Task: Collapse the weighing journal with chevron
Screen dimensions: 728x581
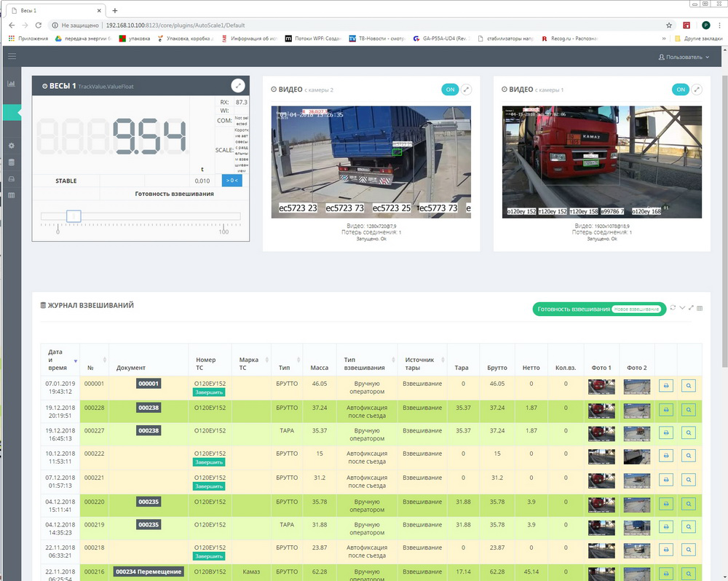Action: tap(682, 309)
